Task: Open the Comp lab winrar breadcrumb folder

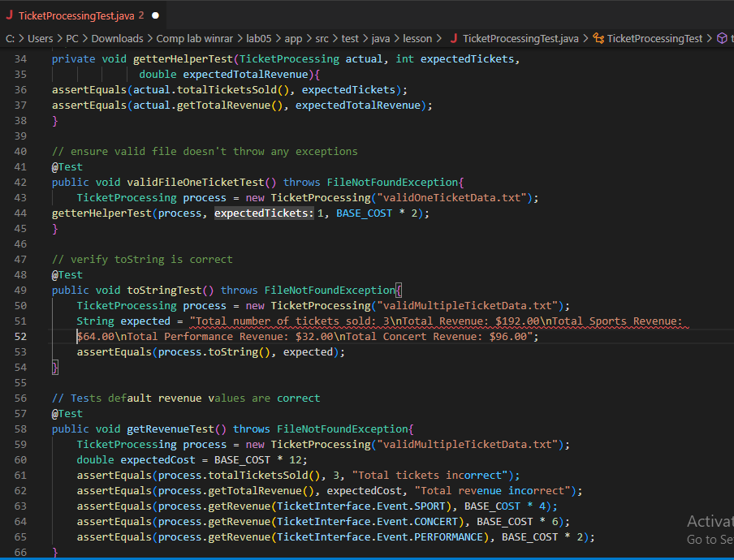Action: click(x=194, y=39)
